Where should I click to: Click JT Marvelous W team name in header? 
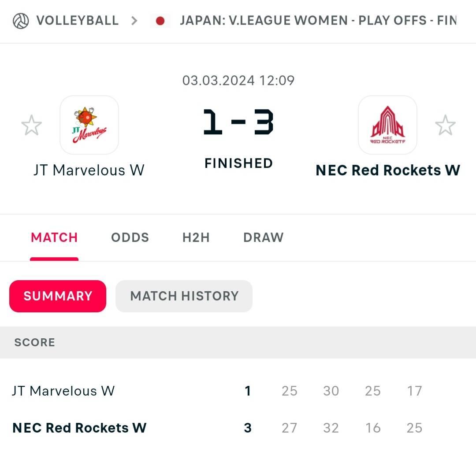(89, 170)
